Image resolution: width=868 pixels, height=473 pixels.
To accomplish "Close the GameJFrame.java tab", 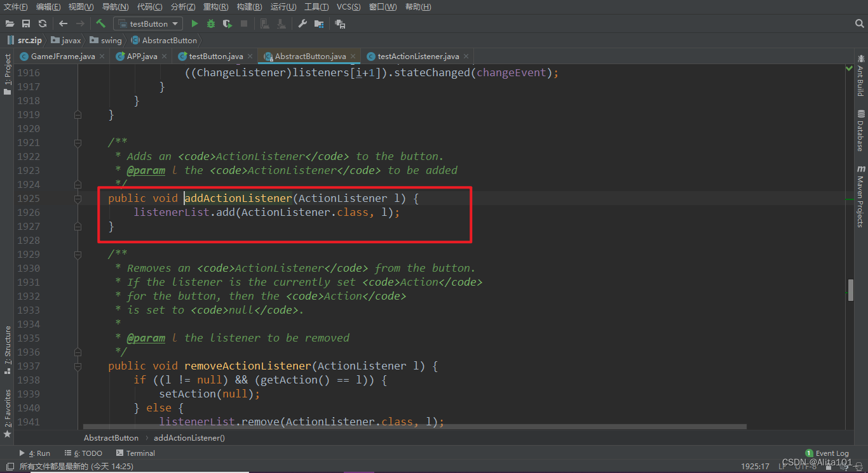I will click(x=102, y=57).
